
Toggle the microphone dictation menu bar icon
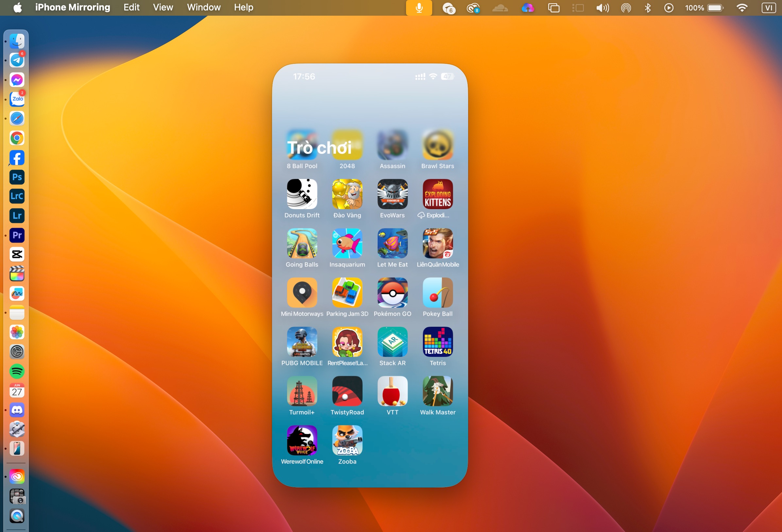419,8
